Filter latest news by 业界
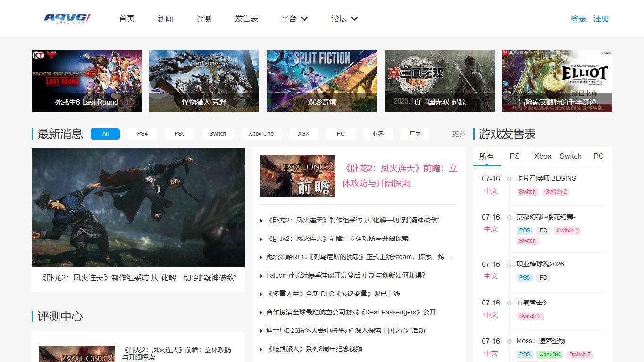This screenshot has height=362, width=644. [x=378, y=134]
